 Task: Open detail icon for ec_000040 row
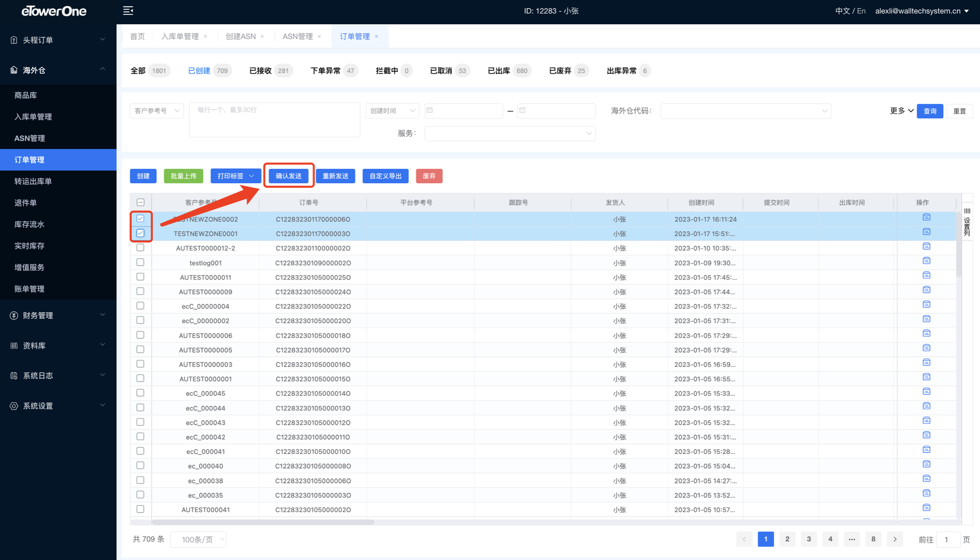click(x=926, y=464)
